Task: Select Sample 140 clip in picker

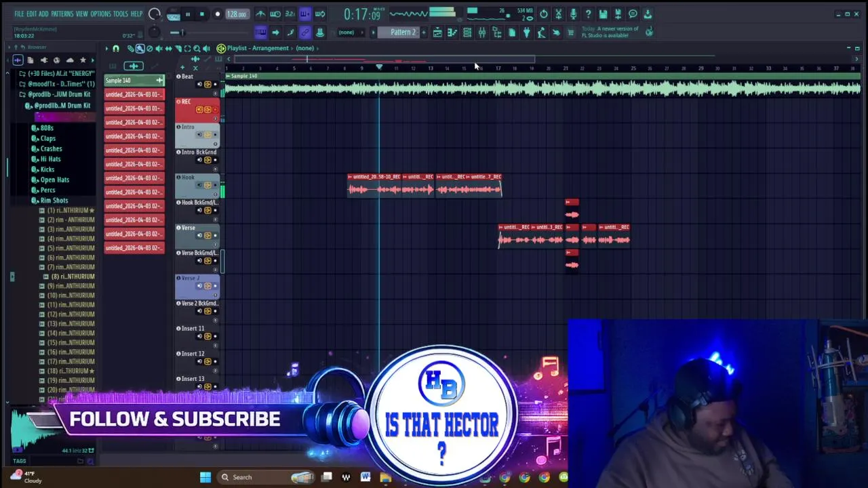Action: tap(134, 81)
